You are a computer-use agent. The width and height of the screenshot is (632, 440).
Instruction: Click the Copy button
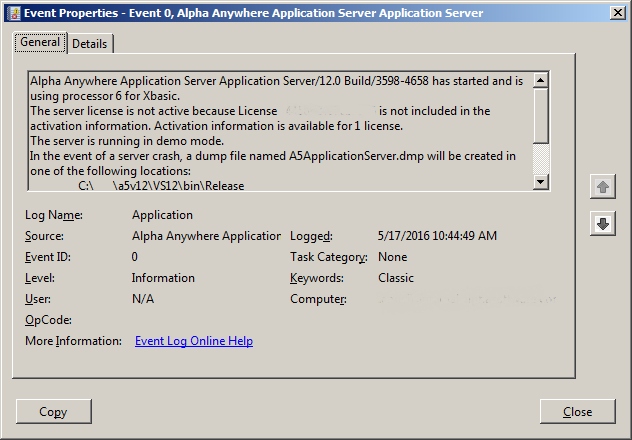point(54,411)
